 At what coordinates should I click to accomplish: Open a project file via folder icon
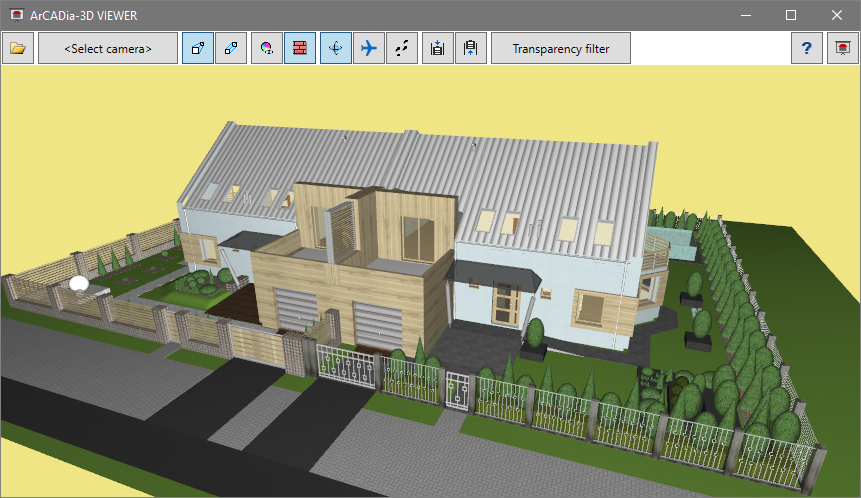pos(18,48)
